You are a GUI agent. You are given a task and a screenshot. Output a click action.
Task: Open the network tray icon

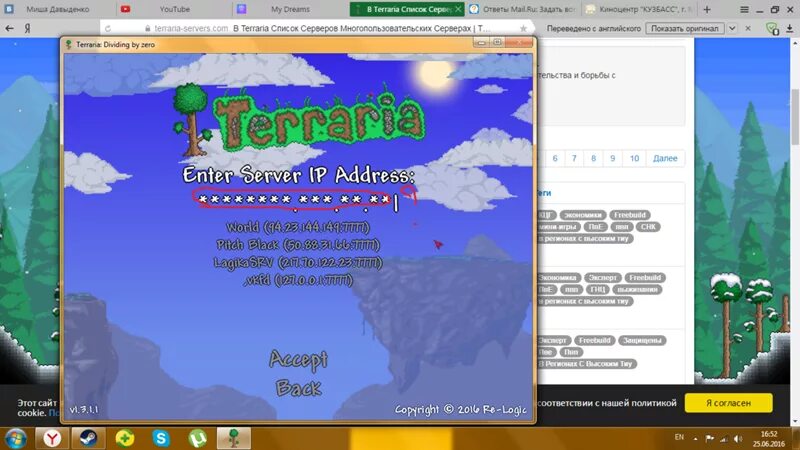(x=723, y=438)
